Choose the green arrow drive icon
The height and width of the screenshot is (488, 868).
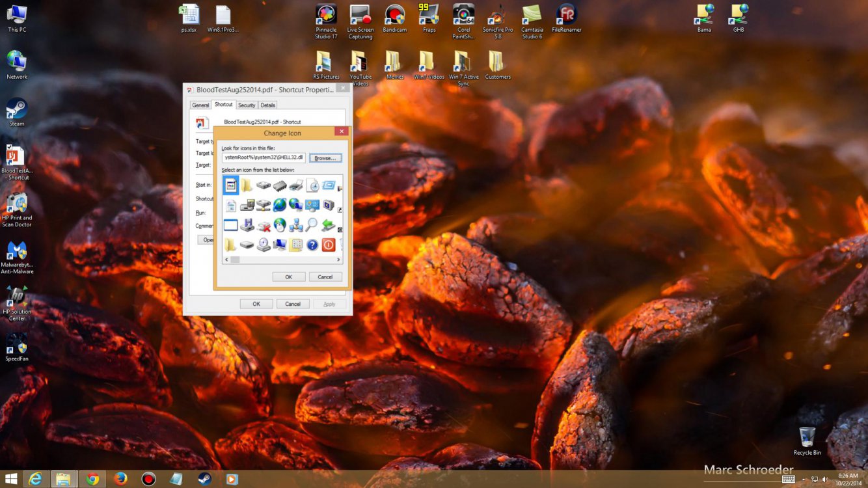point(329,225)
